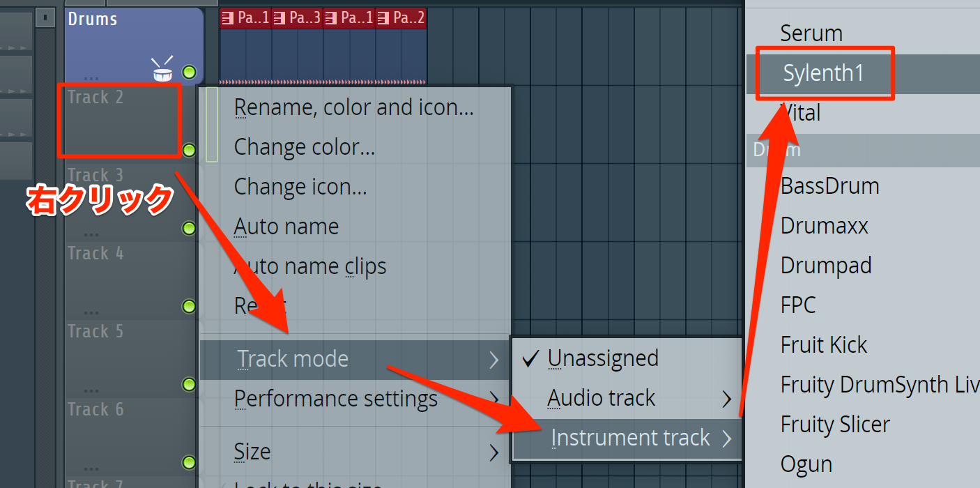Select the first Pa..1 pattern clip
The height and width of the screenshot is (488, 980).
(245, 18)
